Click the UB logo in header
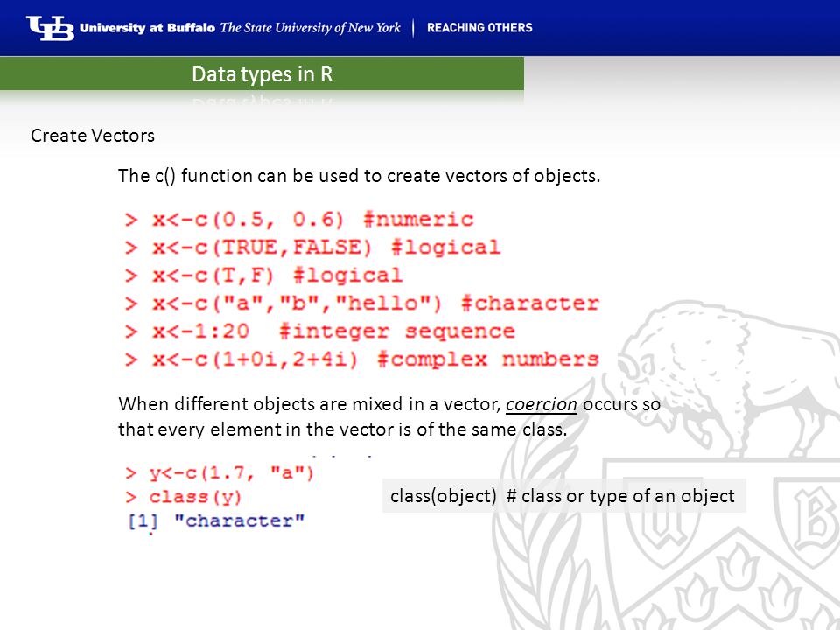 click(50, 28)
